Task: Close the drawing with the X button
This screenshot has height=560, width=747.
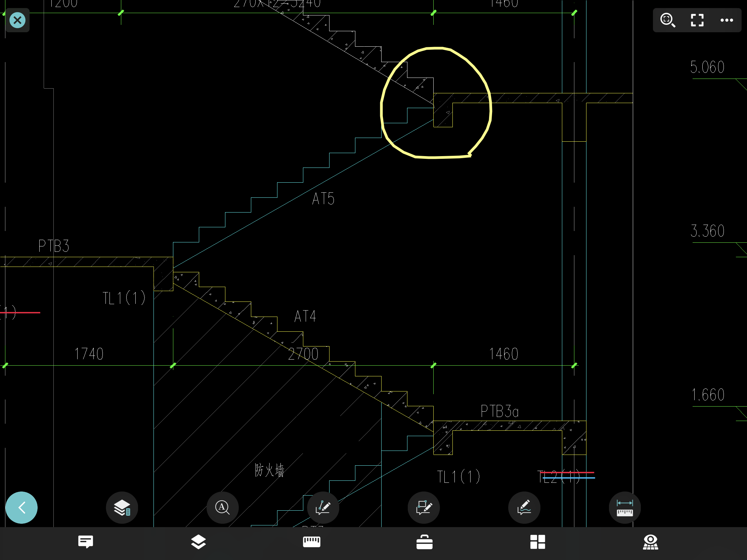Action: pyautogui.click(x=17, y=20)
